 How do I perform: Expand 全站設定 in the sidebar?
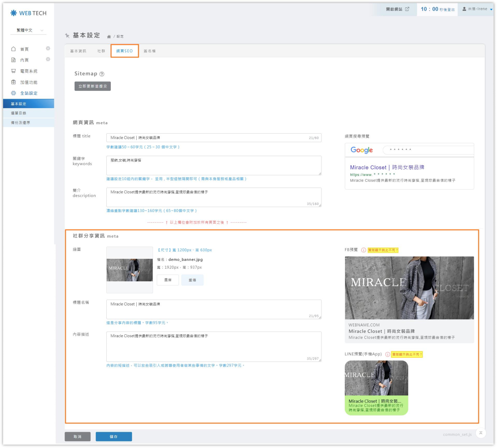tap(29, 93)
